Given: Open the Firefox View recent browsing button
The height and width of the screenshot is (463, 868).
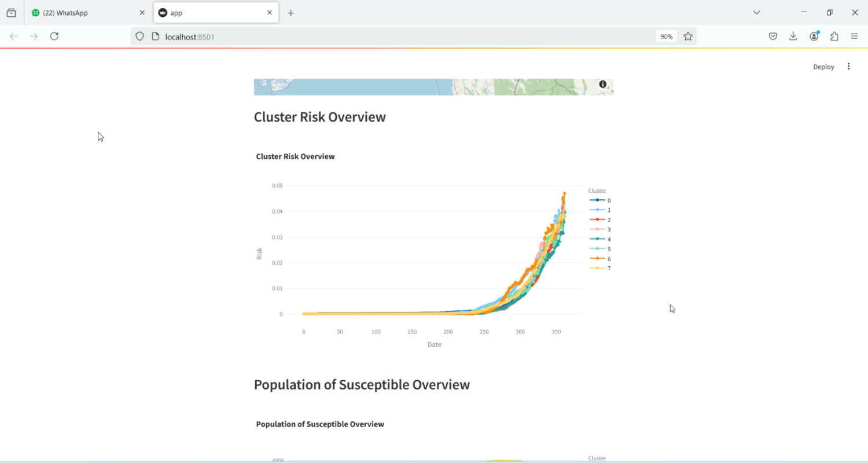Looking at the screenshot, I should coord(11,13).
